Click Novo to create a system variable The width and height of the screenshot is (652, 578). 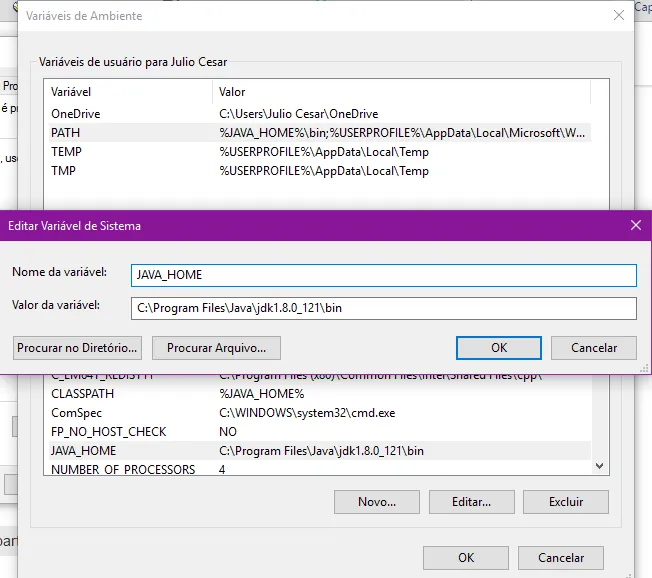(x=376, y=502)
